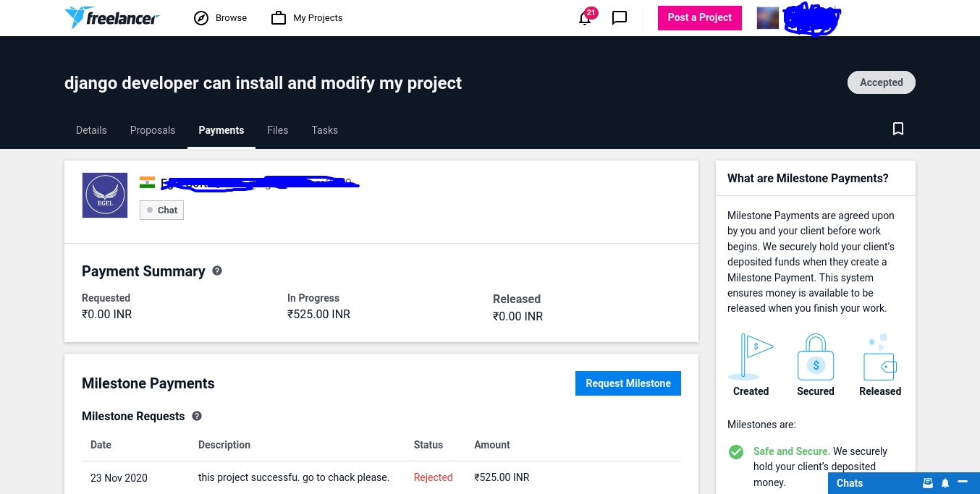This screenshot has height=494, width=980.
Task: Click help icon beside Milestone Requests
Action: tap(197, 416)
